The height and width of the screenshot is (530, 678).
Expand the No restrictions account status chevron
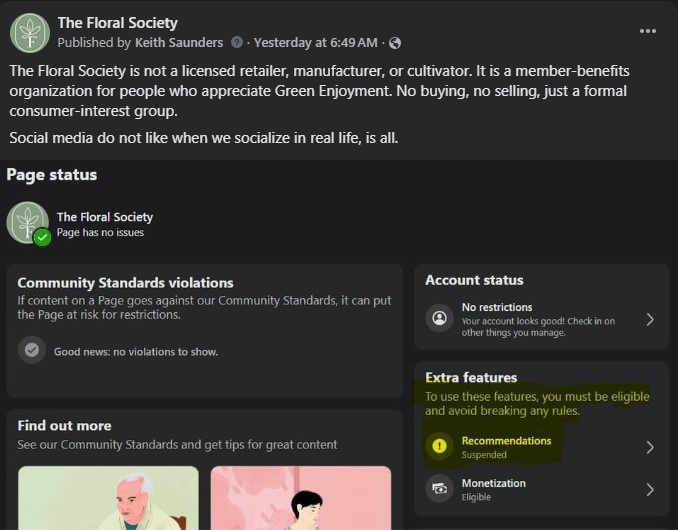(x=650, y=319)
